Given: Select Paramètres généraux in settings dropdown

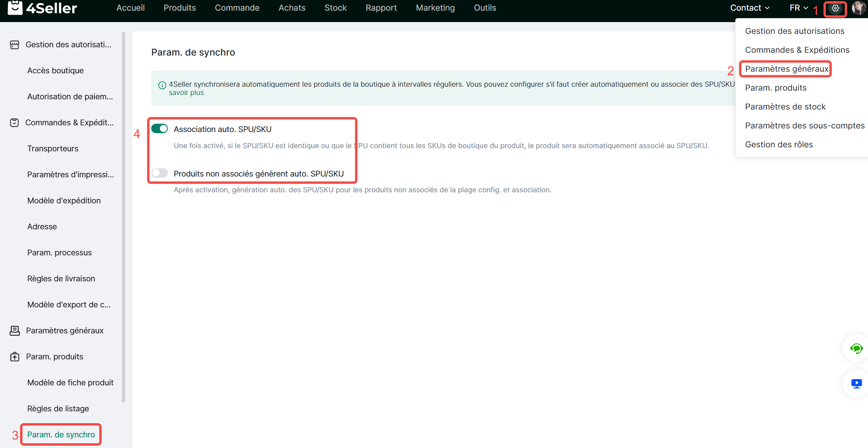Looking at the screenshot, I should point(786,69).
